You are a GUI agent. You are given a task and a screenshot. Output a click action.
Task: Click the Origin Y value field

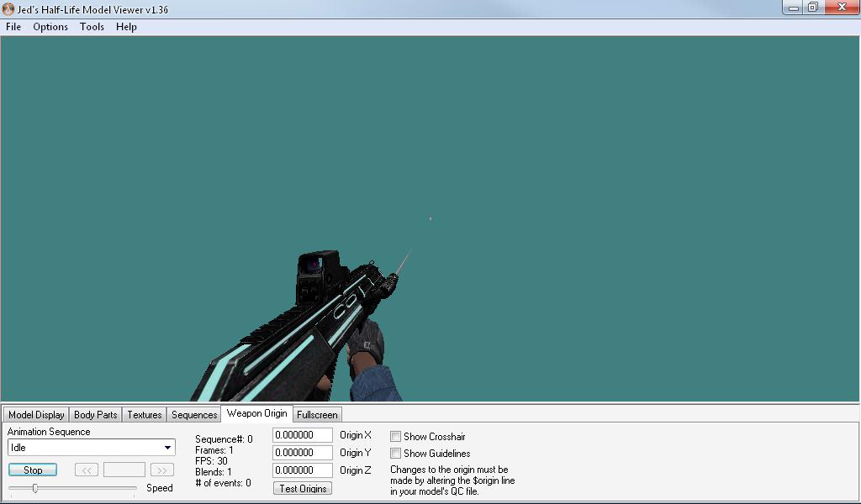[x=303, y=453]
